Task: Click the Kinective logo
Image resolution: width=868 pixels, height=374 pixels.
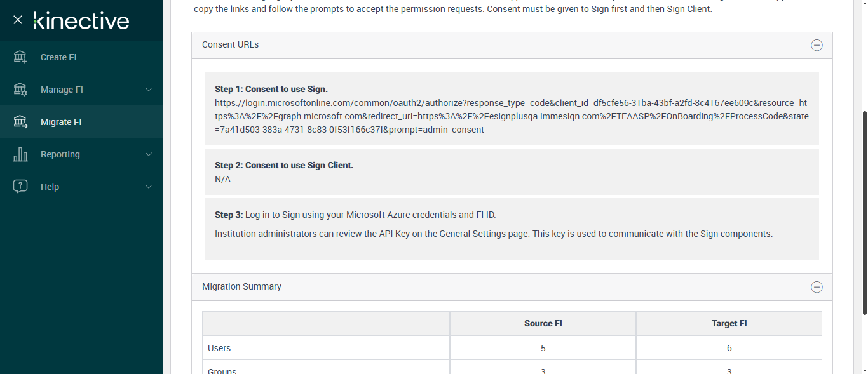Action: click(81, 20)
